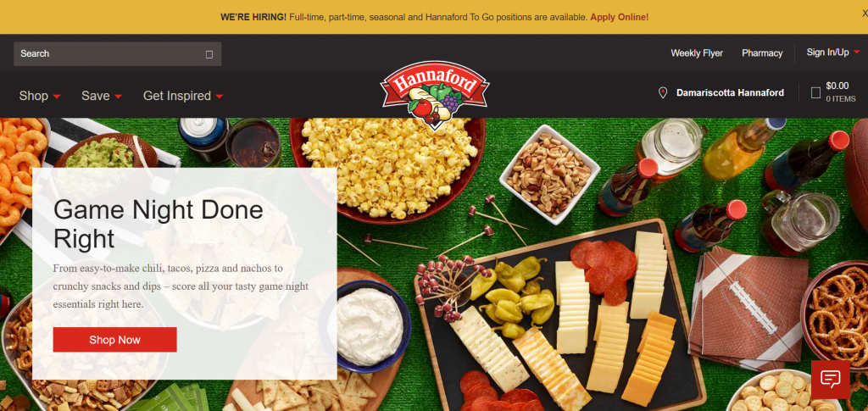Click the 0 ITEMS cart label
The width and height of the screenshot is (868, 411).
coord(840,99)
